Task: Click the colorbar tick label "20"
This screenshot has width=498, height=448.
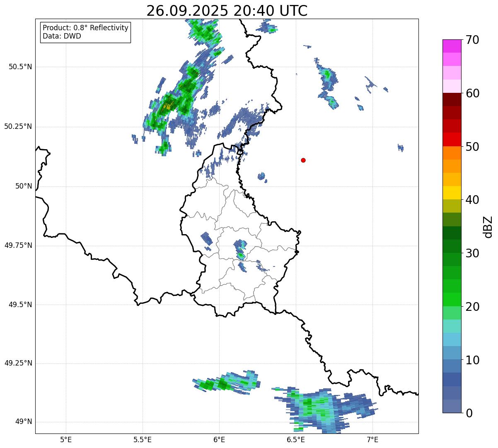Action: pos(472,307)
